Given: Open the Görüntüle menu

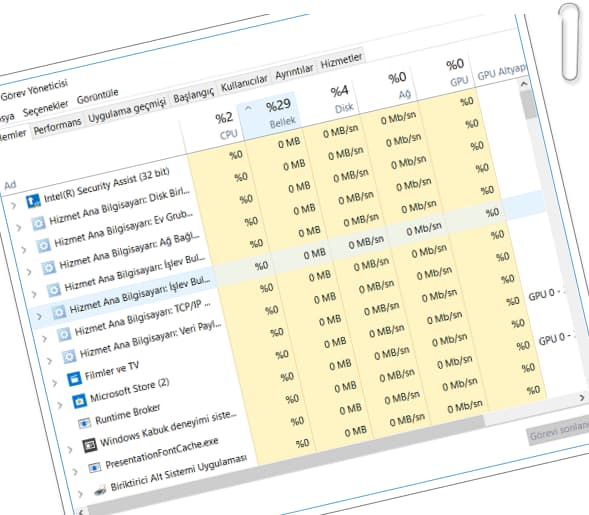Looking at the screenshot, I should (x=98, y=96).
